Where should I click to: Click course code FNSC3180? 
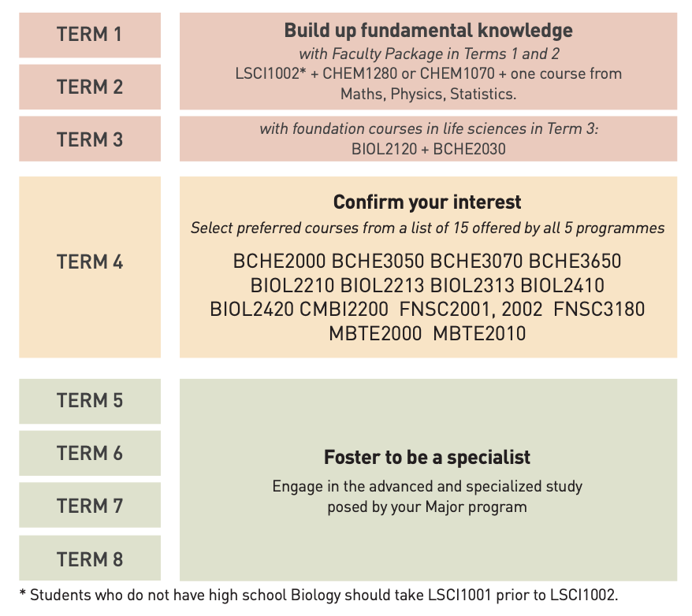(x=599, y=309)
